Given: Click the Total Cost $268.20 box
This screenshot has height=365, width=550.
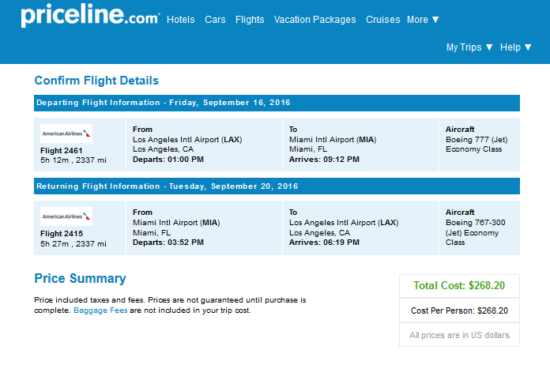Looking at the screenshot, I should pos(459,286).
